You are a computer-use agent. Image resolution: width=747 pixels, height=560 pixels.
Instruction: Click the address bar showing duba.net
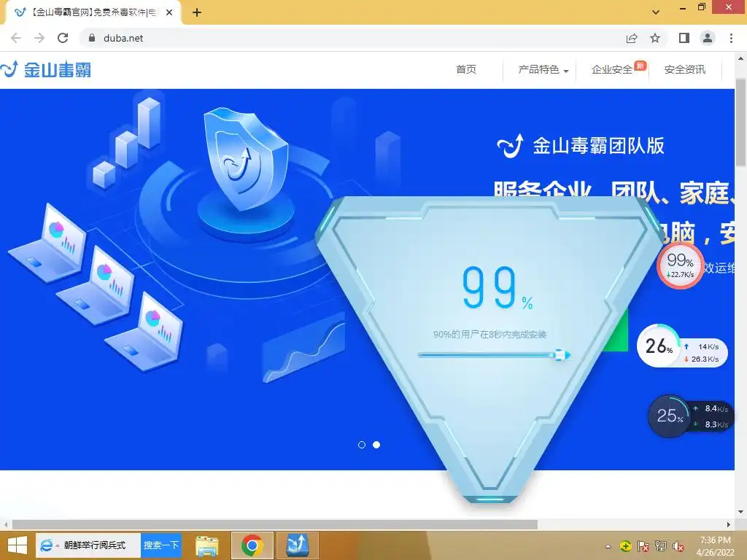point(352,38)
